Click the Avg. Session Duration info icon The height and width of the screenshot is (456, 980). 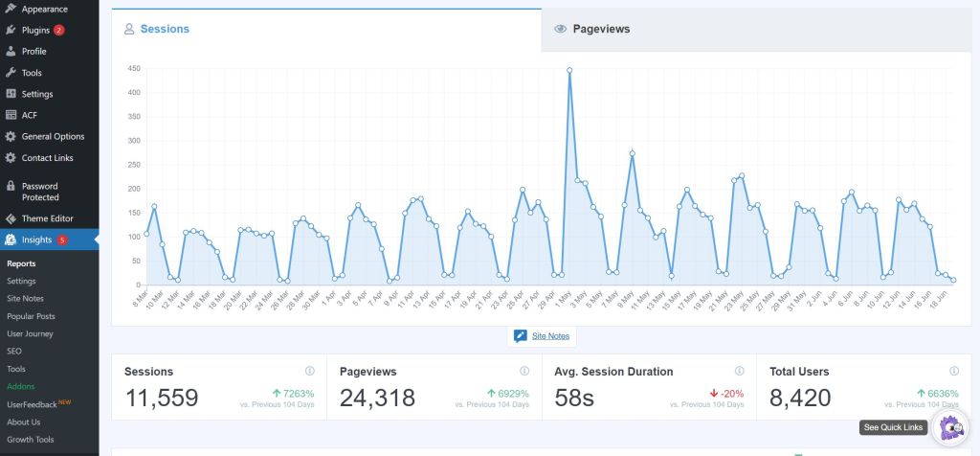pyautogui.click(x=739, y=371)
